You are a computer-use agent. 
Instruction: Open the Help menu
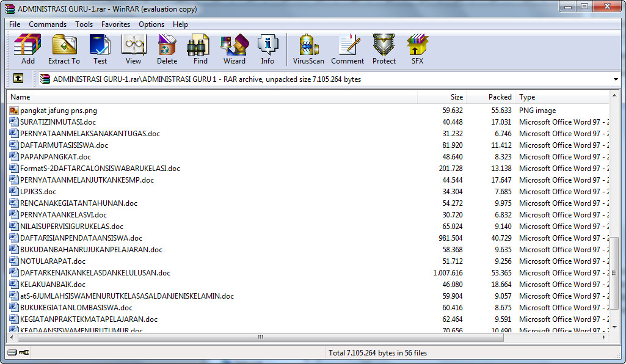[180, 24]
